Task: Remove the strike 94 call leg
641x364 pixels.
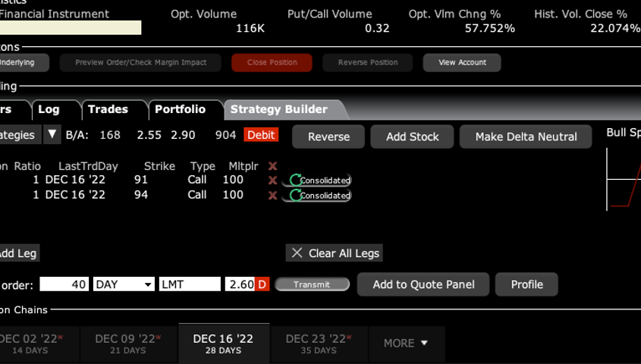Action: 272,196
